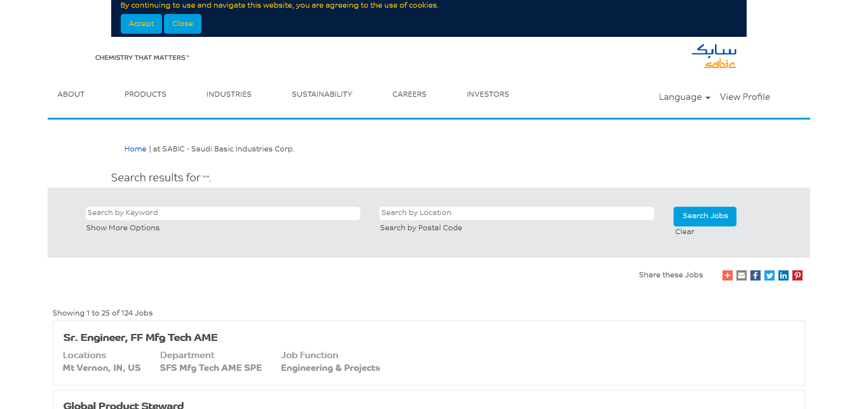Share the jobs on Twitter
The image size is (868, 409).
[770, 275]
